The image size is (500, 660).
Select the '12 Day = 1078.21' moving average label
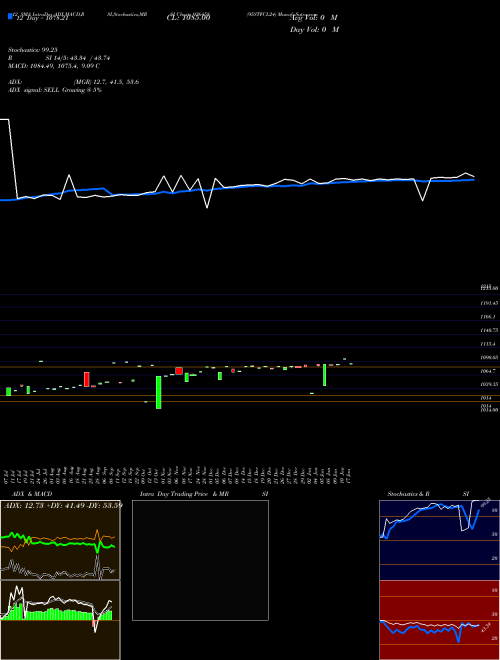click(x=42, y=18)
